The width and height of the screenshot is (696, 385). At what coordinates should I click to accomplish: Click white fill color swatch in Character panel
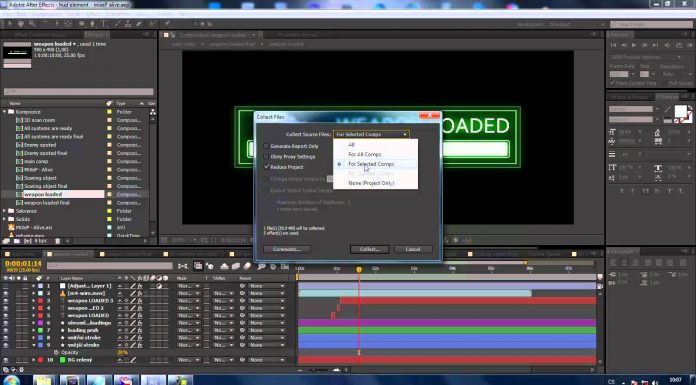(680, 111)
